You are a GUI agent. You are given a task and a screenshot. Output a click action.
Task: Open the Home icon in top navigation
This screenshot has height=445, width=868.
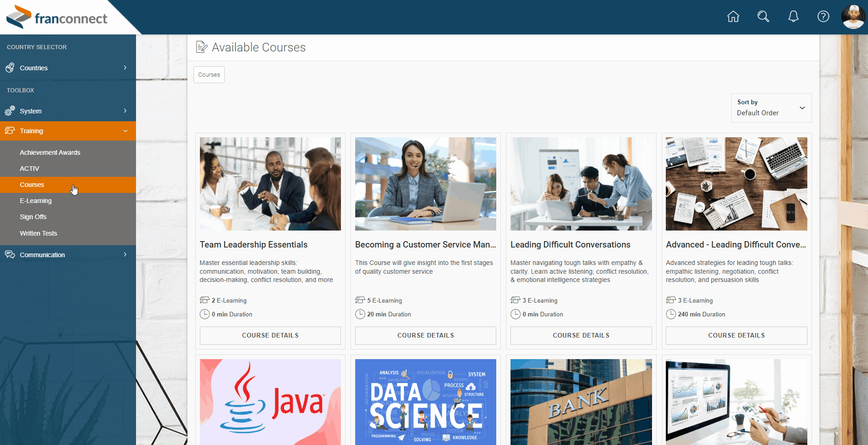pyautogui.click(x=733, y=17)
